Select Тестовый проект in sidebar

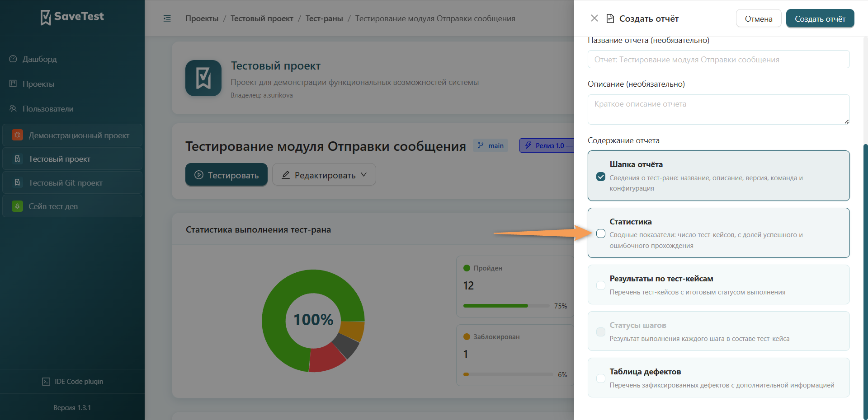pos(72,159)
